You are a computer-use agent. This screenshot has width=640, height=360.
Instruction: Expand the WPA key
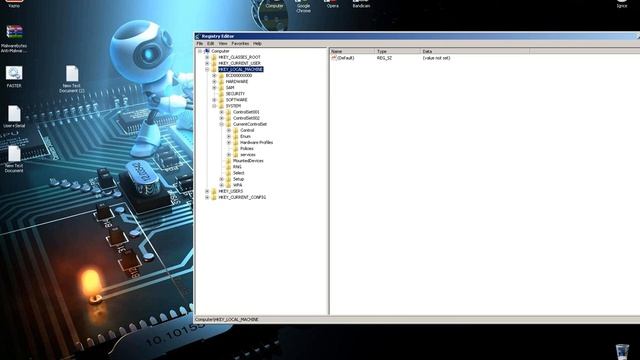click(x=222, y=185)
